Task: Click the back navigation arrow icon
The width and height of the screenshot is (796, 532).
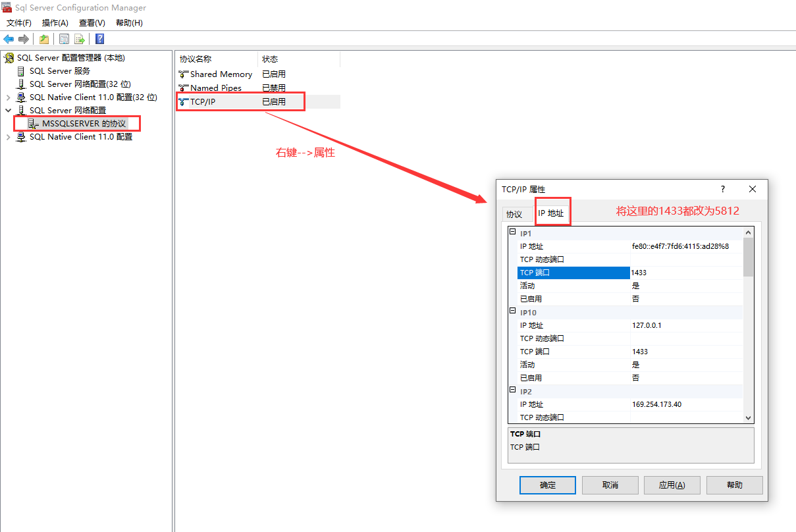Action: point(9,39)
